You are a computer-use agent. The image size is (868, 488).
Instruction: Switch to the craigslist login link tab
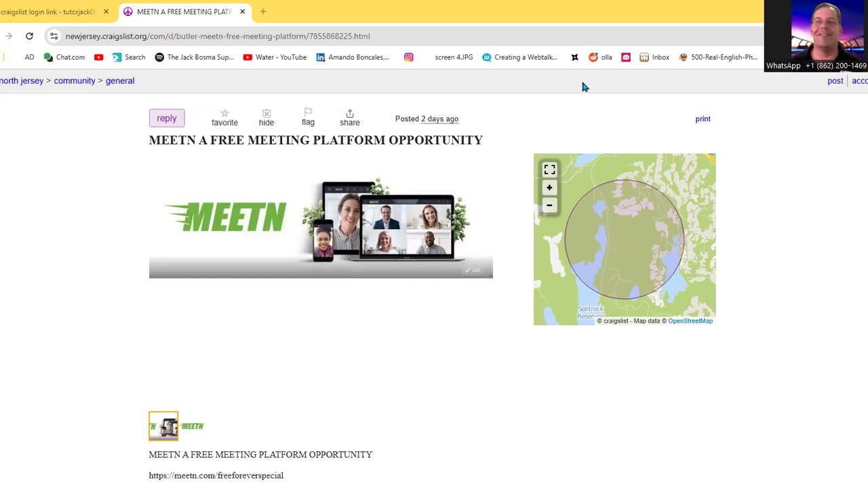[x=49, y=12]
